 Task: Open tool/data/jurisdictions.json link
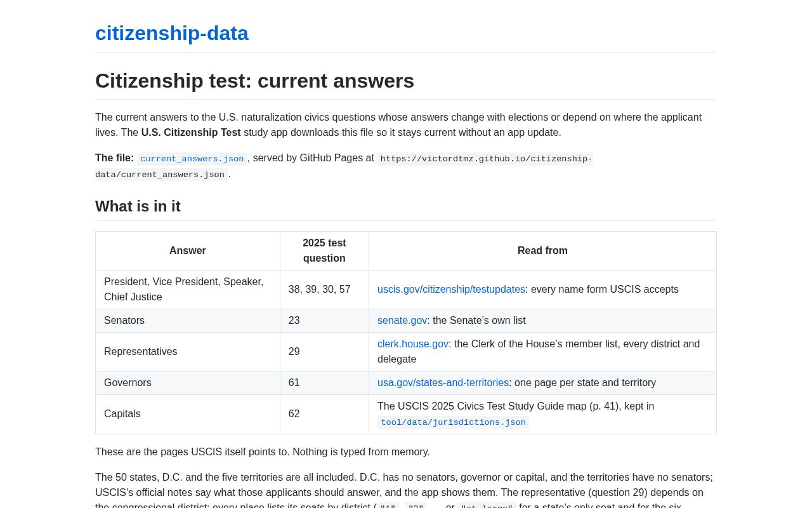click(453, 422)
